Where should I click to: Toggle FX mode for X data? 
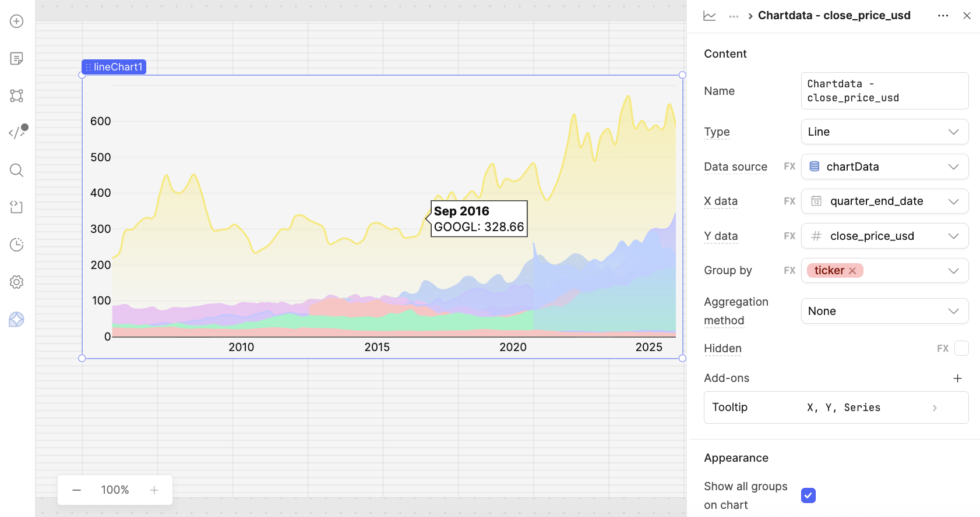[x=789, y=201]
